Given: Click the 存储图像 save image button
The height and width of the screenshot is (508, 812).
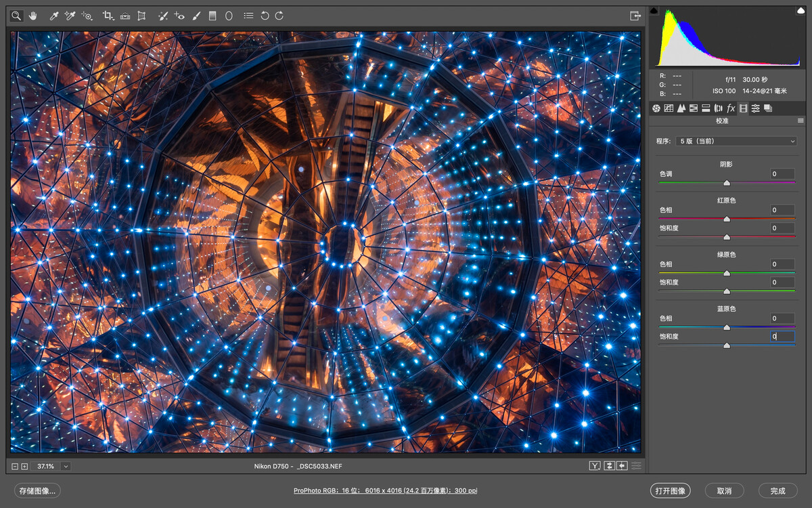Looking at the screenshot, I should coord(38,490).
